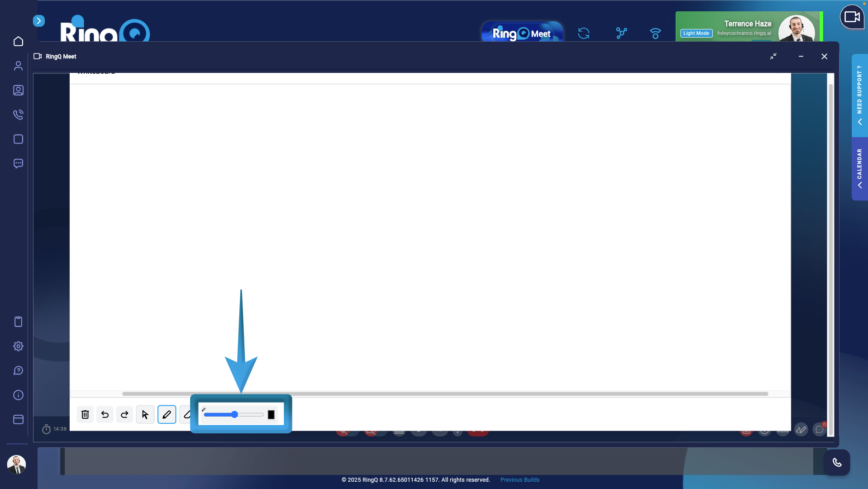Click the refresh sync icon in header
This screenshot has height=489, width=868.
pyautogui.click(x=584, y=33)
